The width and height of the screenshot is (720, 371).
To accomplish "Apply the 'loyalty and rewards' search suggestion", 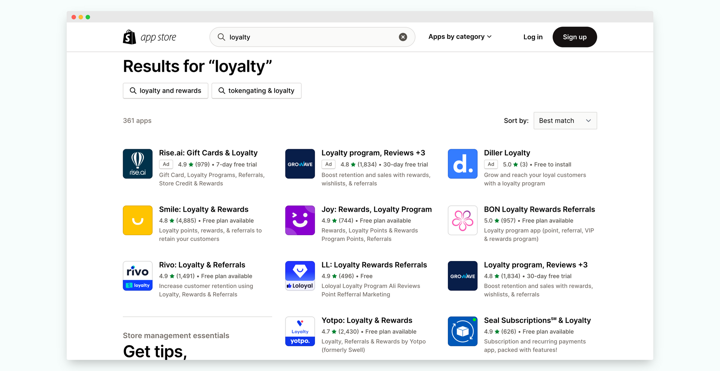I will (x=165, y=90).
